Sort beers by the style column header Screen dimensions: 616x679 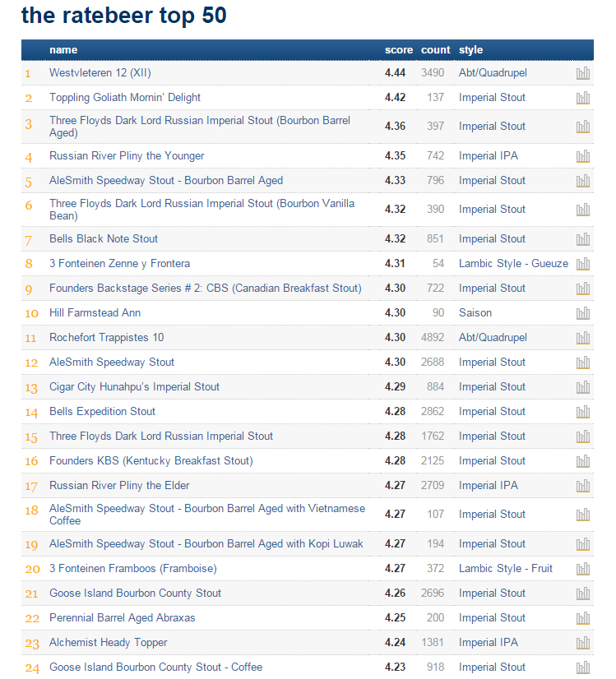470,50
